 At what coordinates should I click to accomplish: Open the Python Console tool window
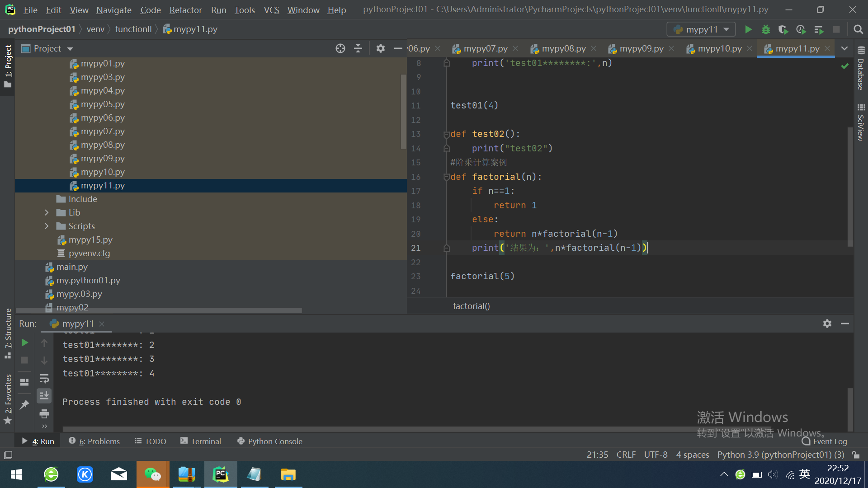(269, 441)
